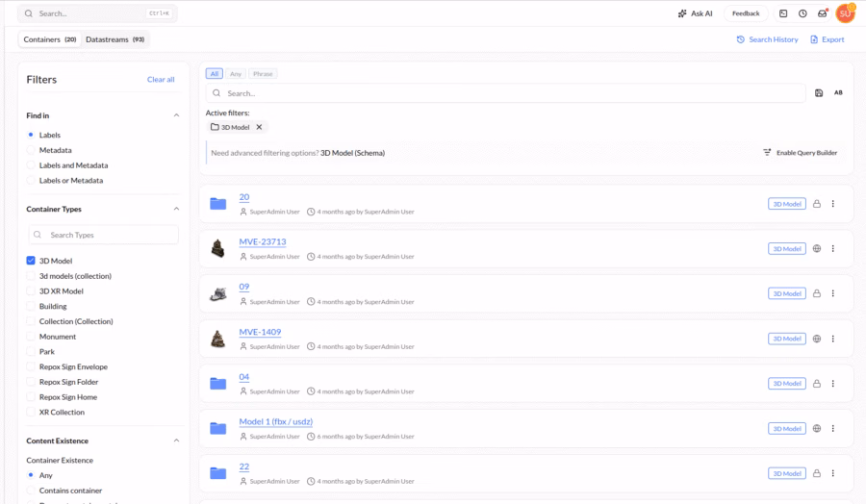
Task: Click the lock icon on row 09
Action: point(816,293)
